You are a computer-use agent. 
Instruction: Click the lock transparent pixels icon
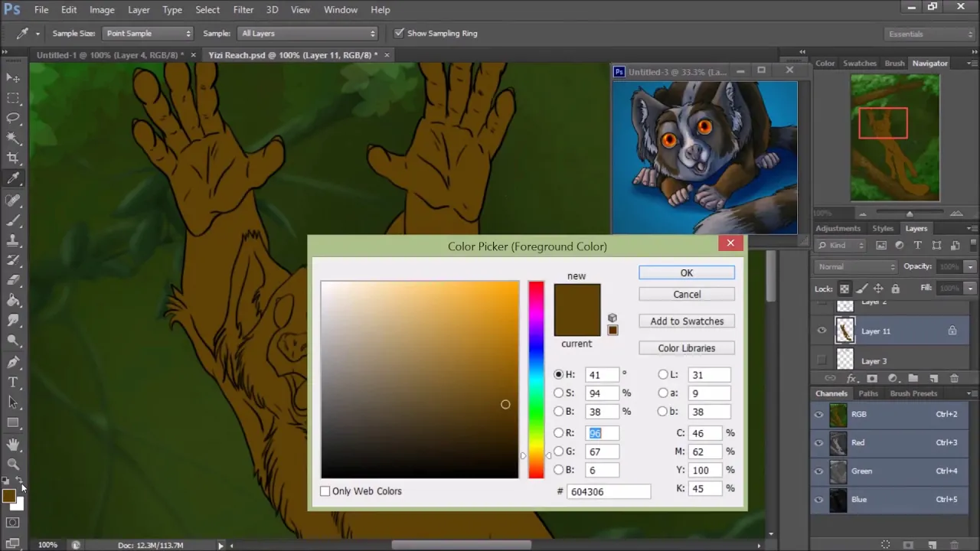tap(844, 289)
